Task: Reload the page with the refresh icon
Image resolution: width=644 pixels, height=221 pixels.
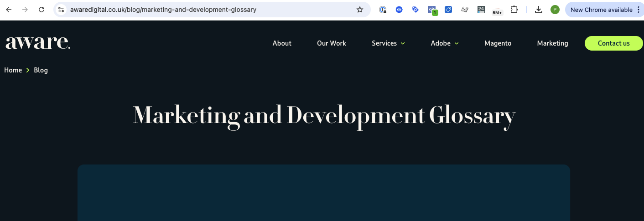Action: (42, 10)
